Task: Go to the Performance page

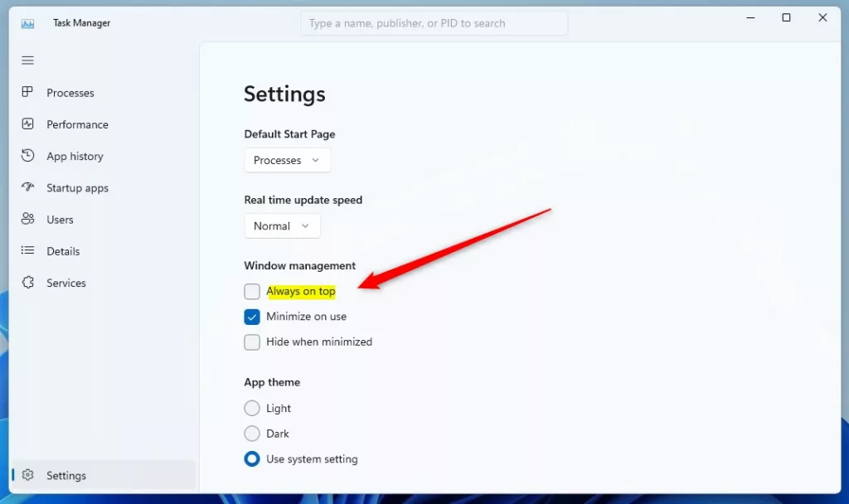Action: pyautogui.click(x=77, y=124)
